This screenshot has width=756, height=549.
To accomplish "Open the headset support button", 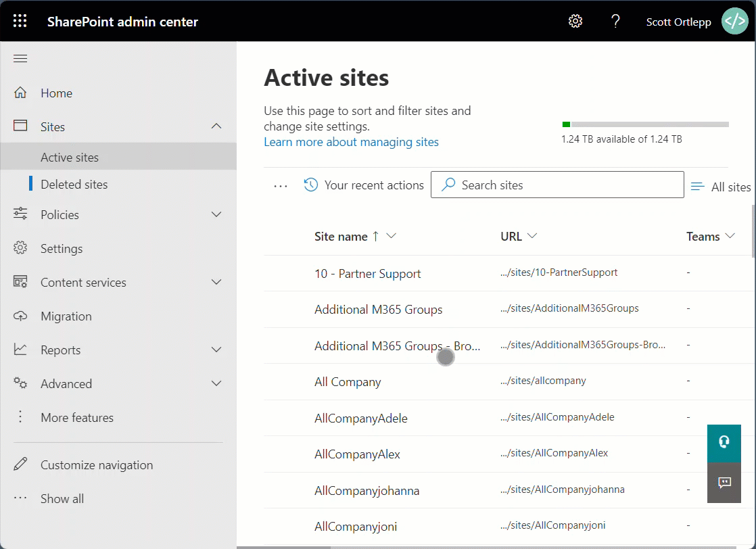I will (724, 444).
